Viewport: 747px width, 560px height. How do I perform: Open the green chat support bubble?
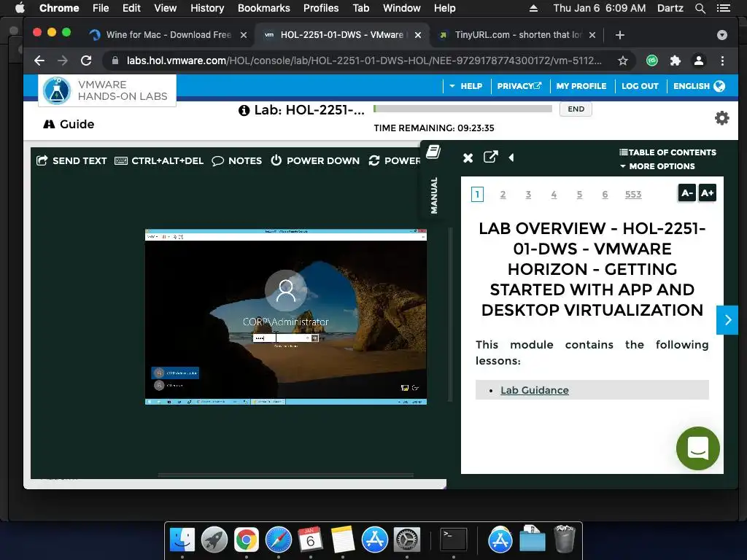click(698, 448)
